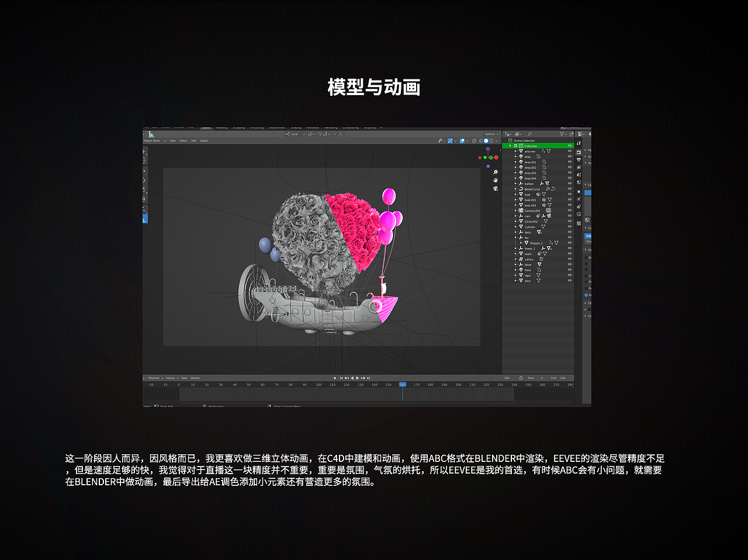The width and height of the screenshot is (748, 560).
Task: Collapse the fan object hierarchy in the Outliner
Action: click(515, 238)
